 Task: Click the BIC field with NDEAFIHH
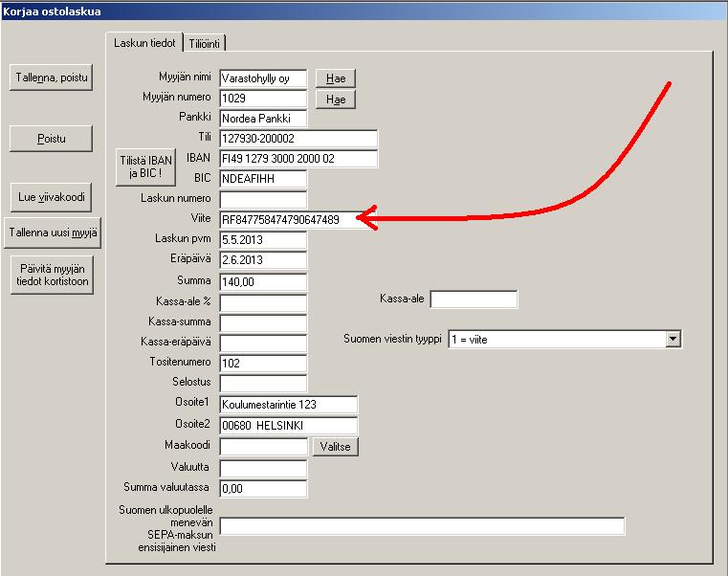point(263,179)
